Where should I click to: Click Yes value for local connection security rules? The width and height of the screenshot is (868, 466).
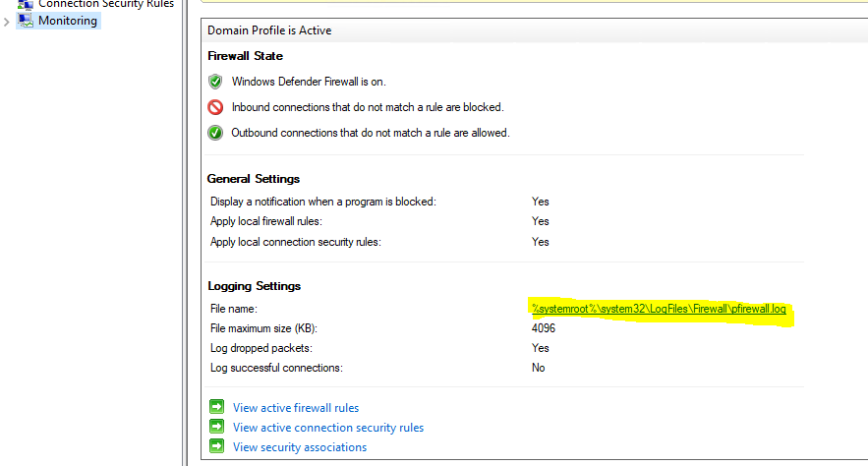click(541, 242)
